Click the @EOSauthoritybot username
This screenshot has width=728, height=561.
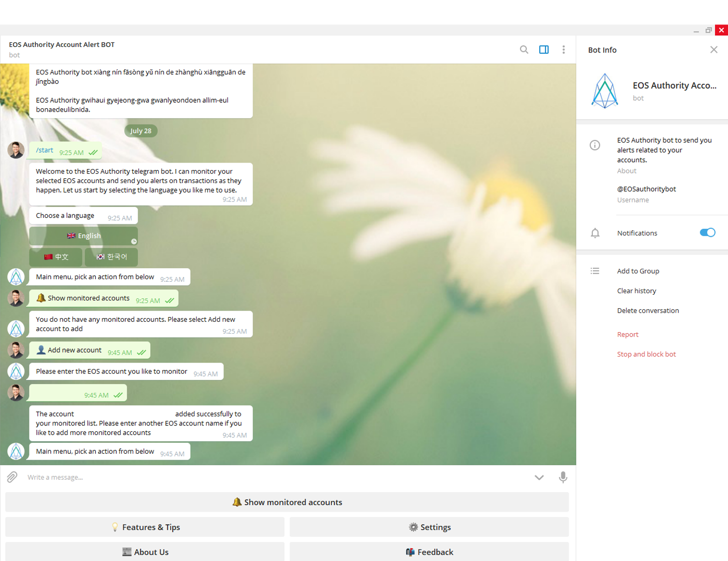(646, 189)
